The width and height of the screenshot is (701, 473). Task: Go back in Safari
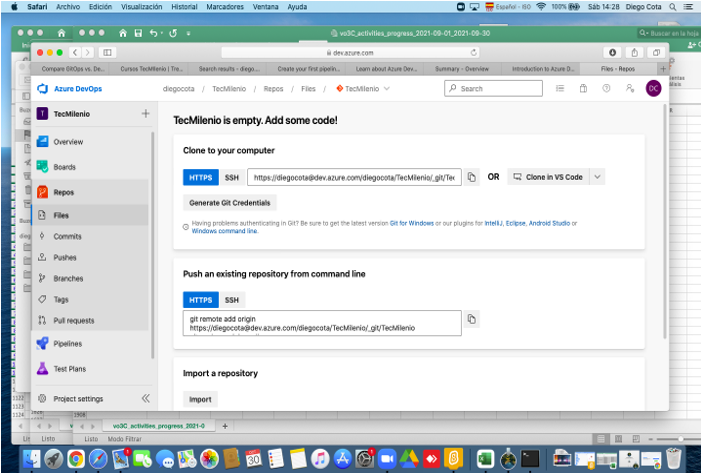point(75,53)
